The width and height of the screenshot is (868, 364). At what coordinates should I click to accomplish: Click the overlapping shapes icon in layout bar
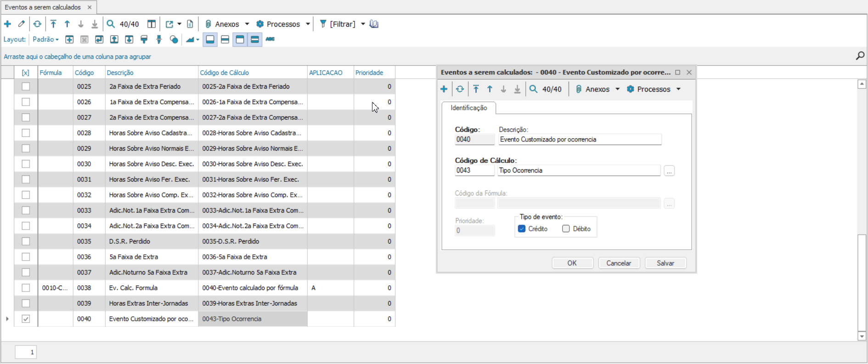coord(174,39)
